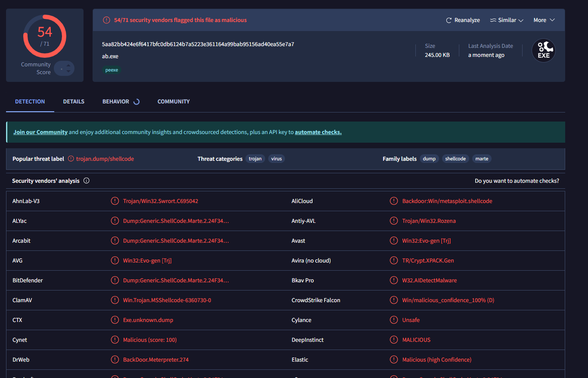Click Win/malicious_confidence_100% (D) result

point(449,300)
